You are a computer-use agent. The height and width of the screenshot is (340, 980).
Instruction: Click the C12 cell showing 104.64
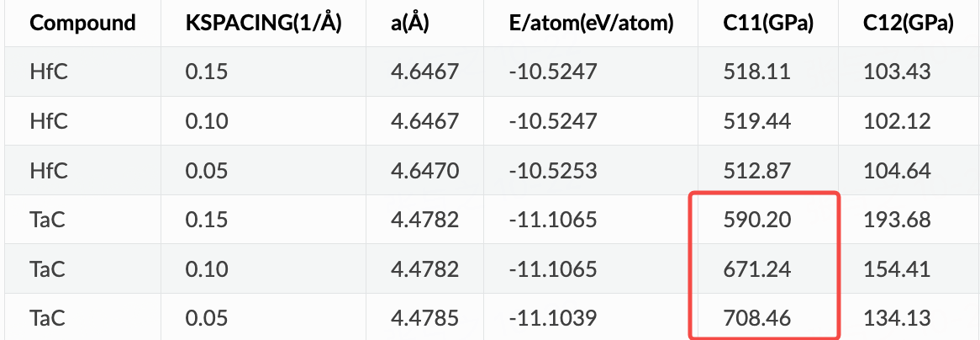coord(897,170)
